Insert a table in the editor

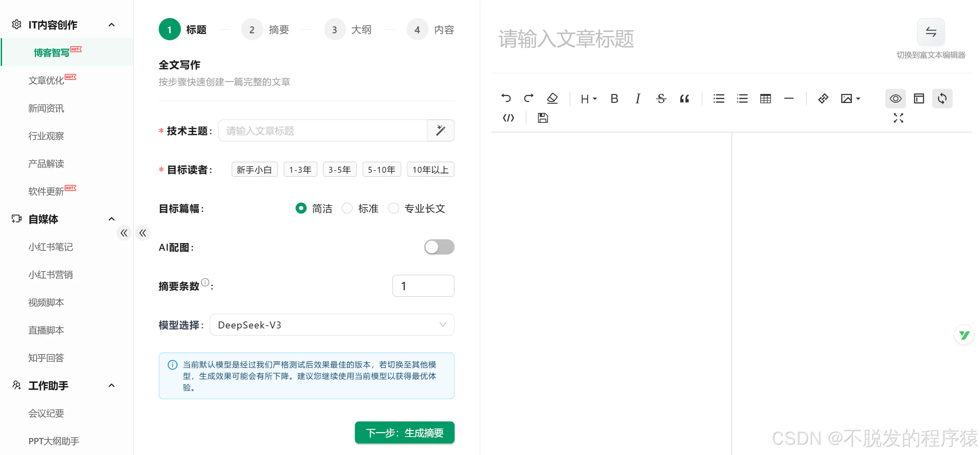coord(765,98)
